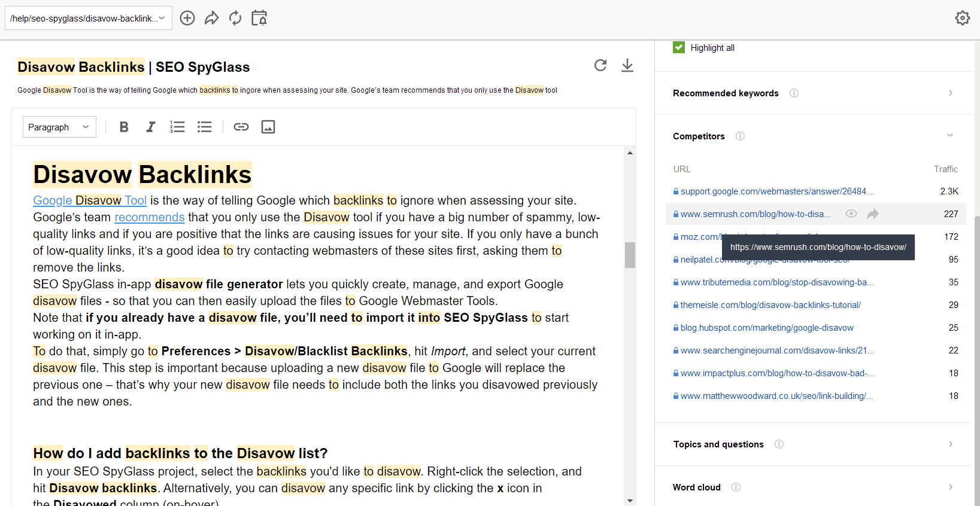The height and width of the screenshot is (506, 980).
Task: Click the editor scrollbar thumb
Action: 630,255
